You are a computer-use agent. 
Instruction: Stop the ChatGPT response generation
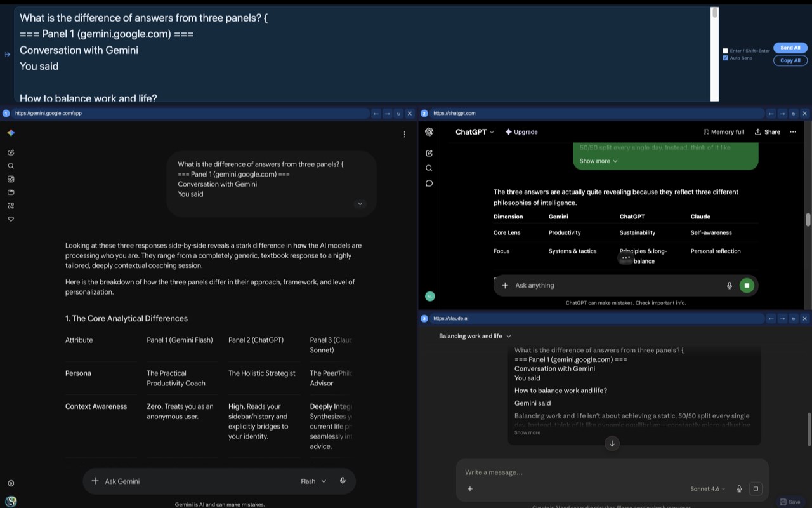747,286
